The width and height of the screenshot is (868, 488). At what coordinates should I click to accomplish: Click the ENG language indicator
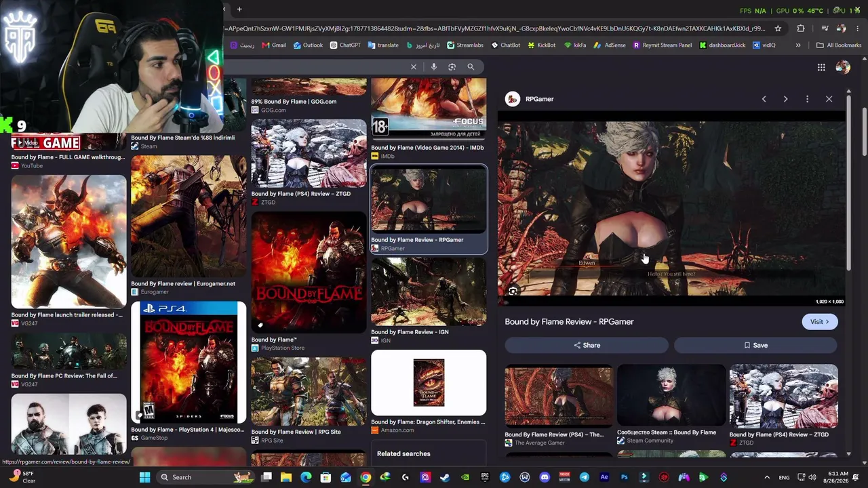785,477
